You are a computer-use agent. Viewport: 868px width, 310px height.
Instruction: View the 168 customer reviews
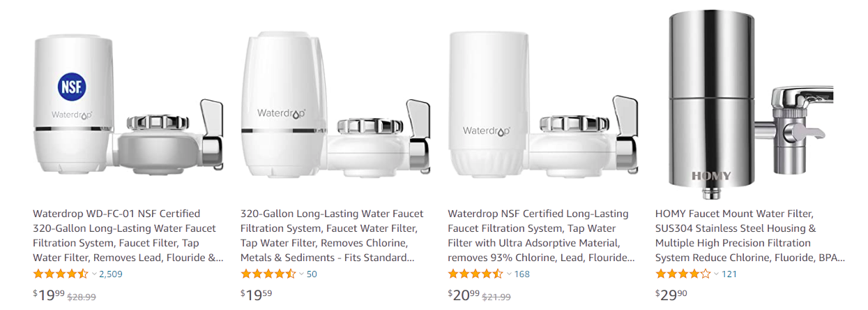522,274
